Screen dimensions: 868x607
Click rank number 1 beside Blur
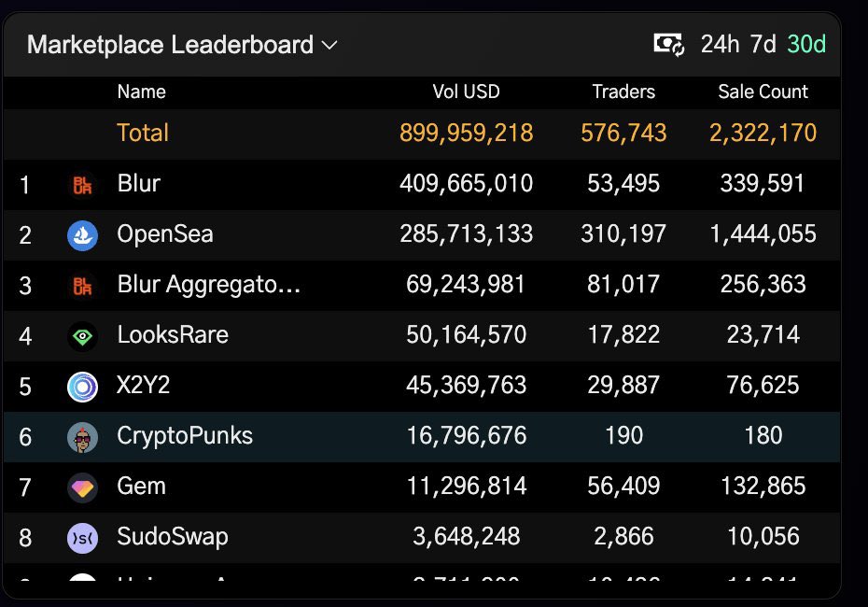point(24,185)
